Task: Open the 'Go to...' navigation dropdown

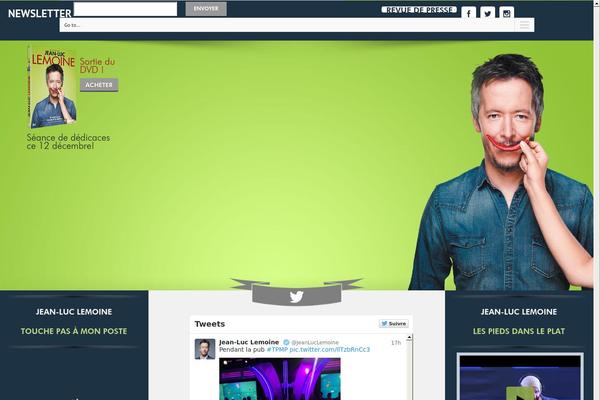Action: pos(297,25)
